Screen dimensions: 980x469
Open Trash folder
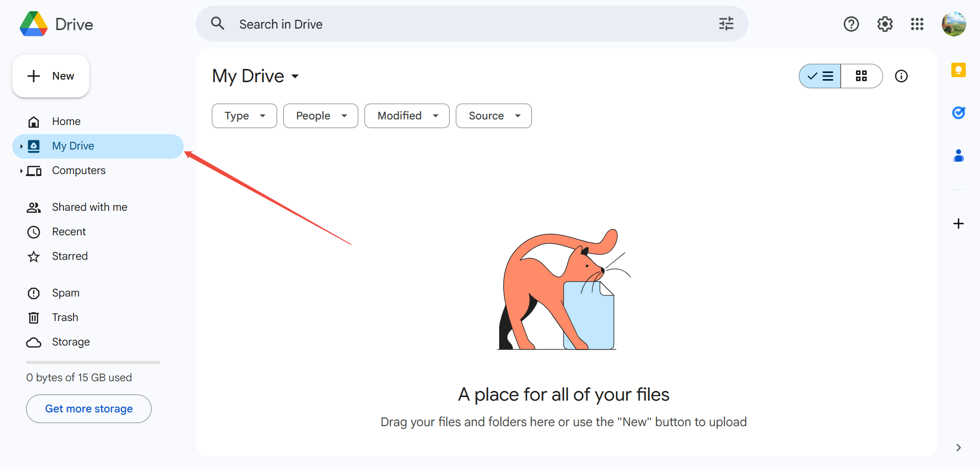click(98, 317)
